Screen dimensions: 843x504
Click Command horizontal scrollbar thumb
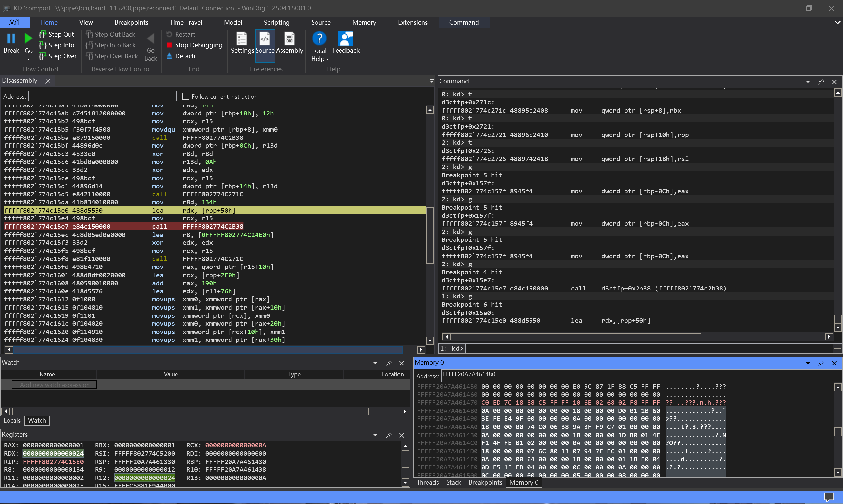tap(576, 337)
